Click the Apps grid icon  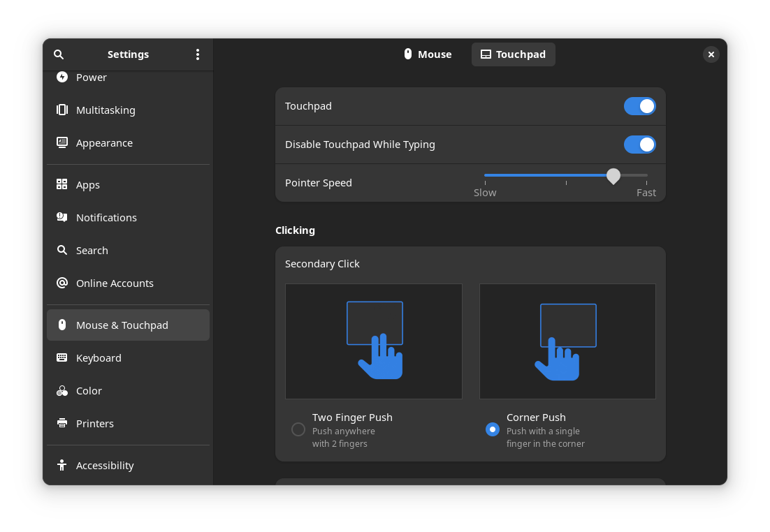coord(62,184)
